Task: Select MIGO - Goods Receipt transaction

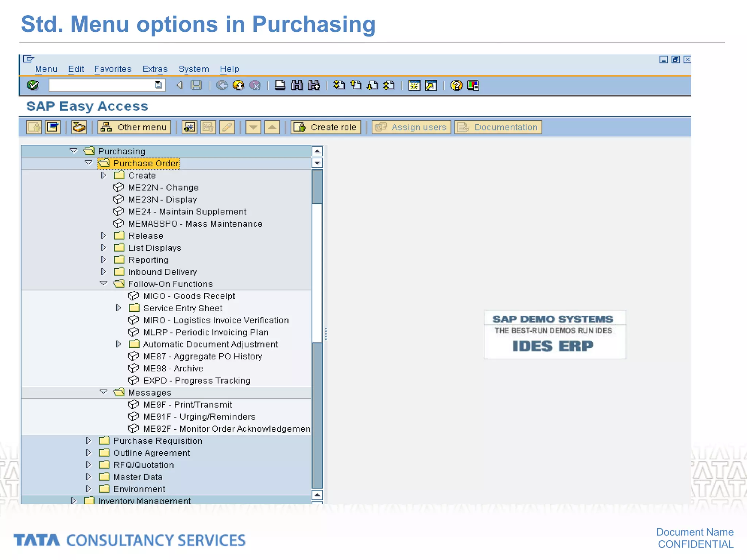Action: (x=189, y=296)
